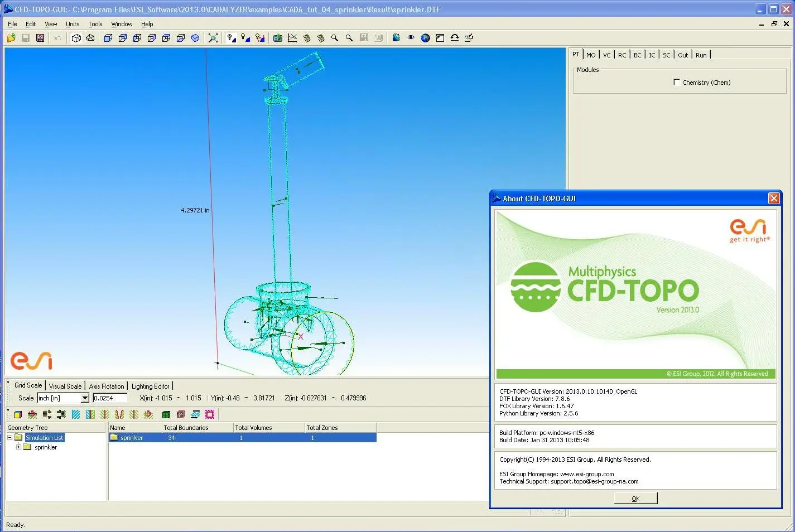Expand the sprinkler tree node
795x532 pixels.
coord(18,447)
